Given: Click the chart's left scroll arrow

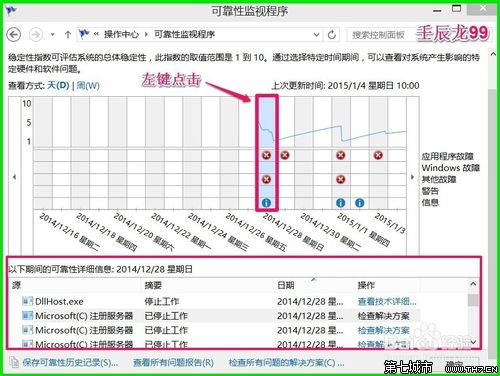Looking at the screenshot, I should [14, 177].
